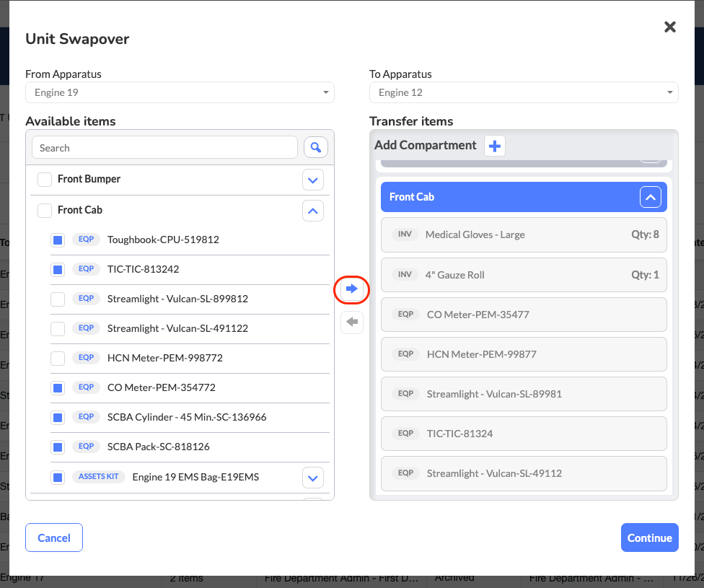Click EQP badge beside HCN Meter-PEM-998772

[x=86, y=358]
